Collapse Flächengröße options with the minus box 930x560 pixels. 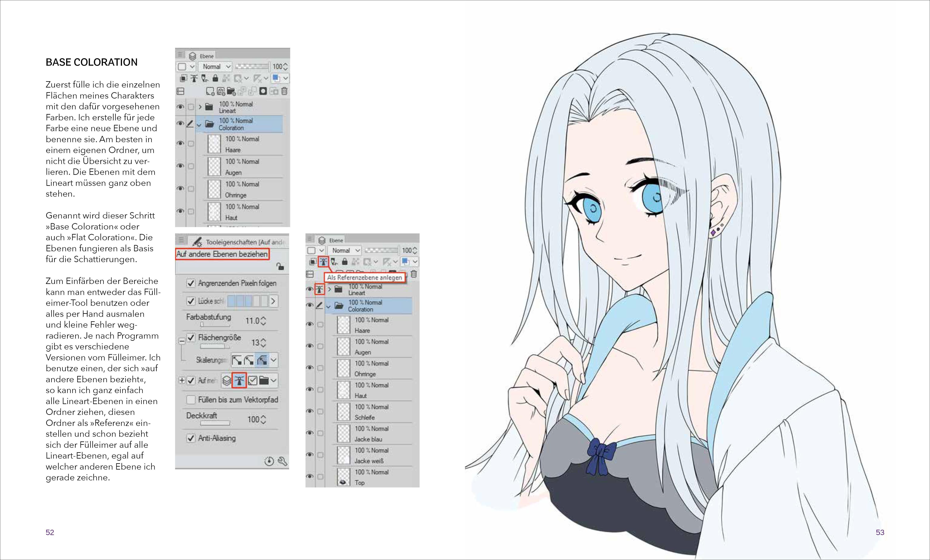(182, 341)
